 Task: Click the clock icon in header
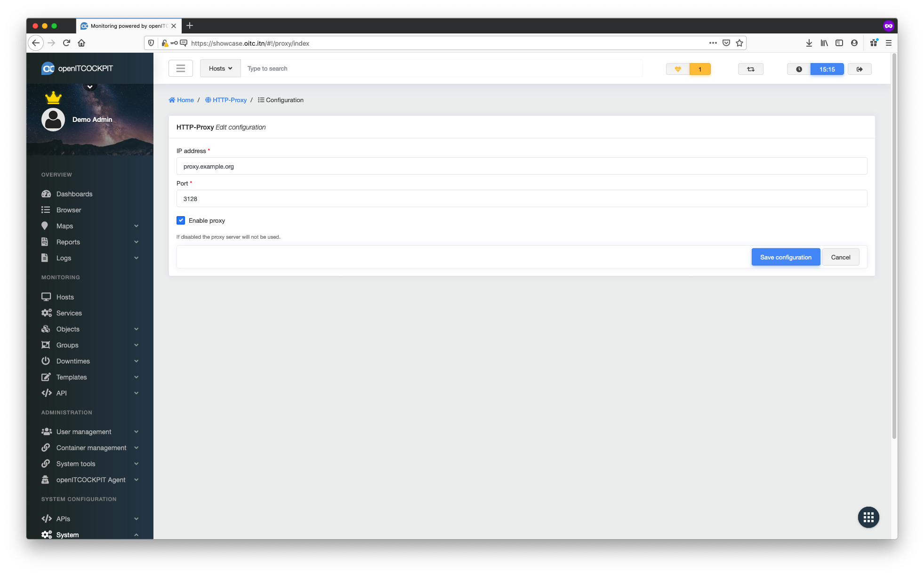799,69
